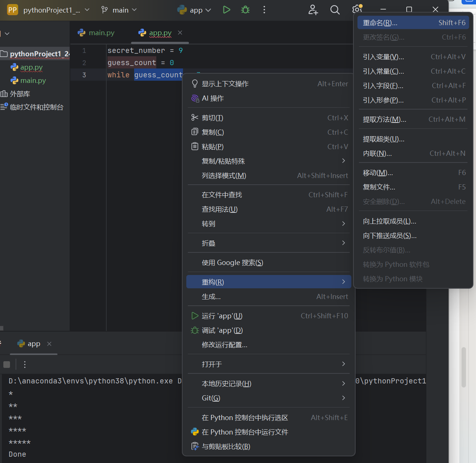Choose Find in Files entry
Screen dimensions: 476x463
pyautogui.click(x=269, y=195)
